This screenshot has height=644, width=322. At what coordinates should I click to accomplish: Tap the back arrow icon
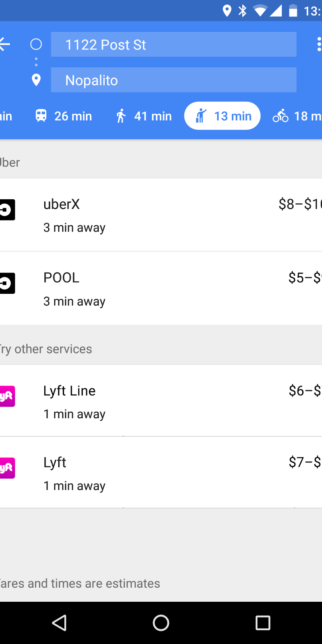coord(5,44)
